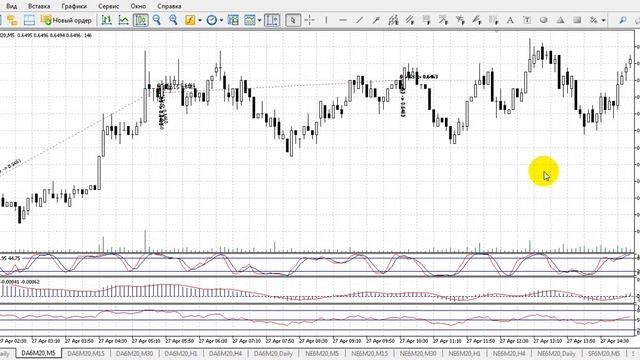This screenshot has width=640, height=360.
Task: Select the arrow cursor tool
Action: [x=293, y=20]
